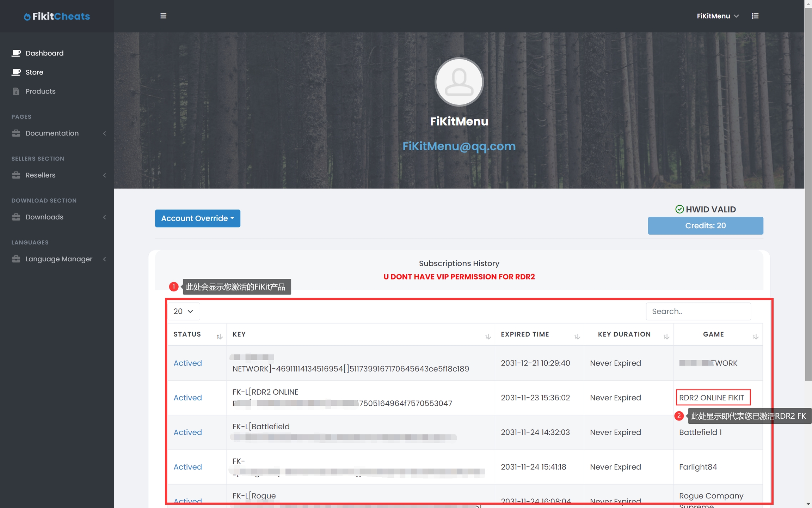
Task: Sort by Game column arrow
Action: [756, 336]
